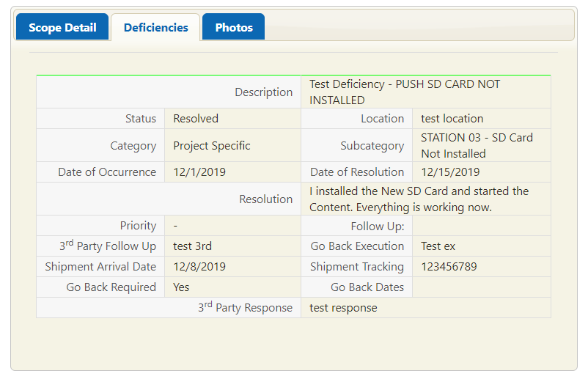The image size is (588, 379).
Task: Click the test response value
Action: pos(343,308)
